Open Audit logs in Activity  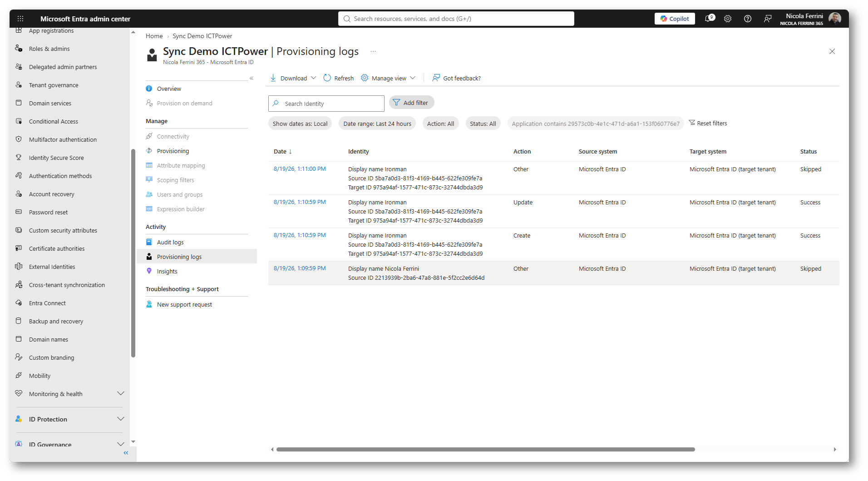(x=170, y=242)
